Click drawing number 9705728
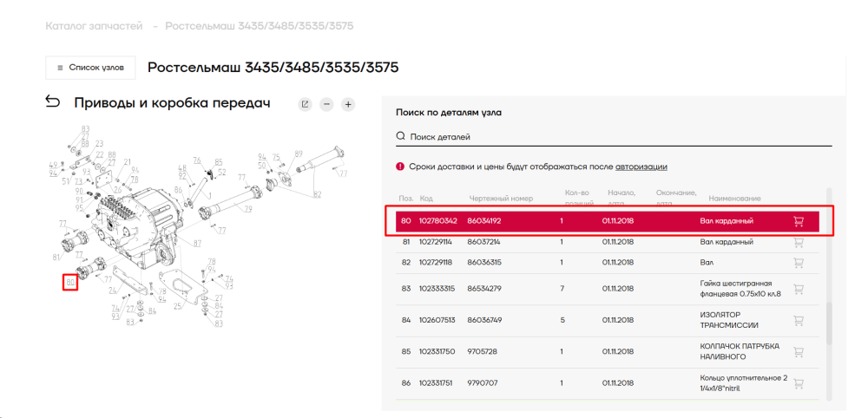868x418 pixels. (x=482, y=351)
